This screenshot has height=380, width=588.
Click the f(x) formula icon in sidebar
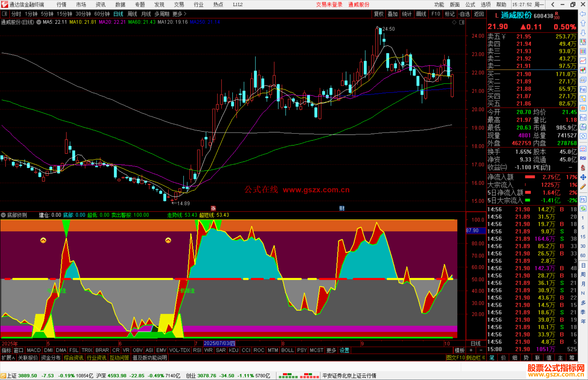pyautogui.click(x=583, y=127)
